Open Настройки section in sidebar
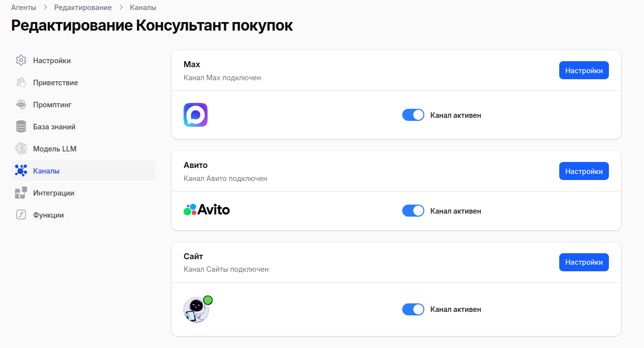 pyautogui.click(x=83, y=61)
